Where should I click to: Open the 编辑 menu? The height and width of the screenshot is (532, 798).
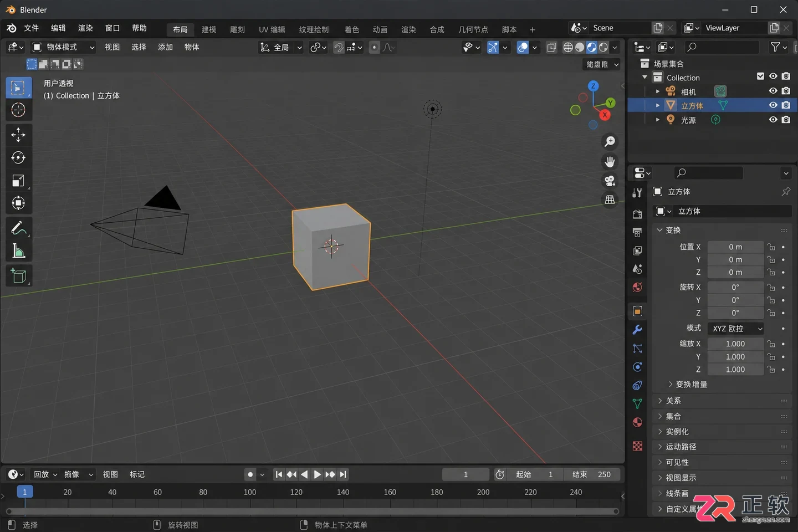(x=58, y=28)
